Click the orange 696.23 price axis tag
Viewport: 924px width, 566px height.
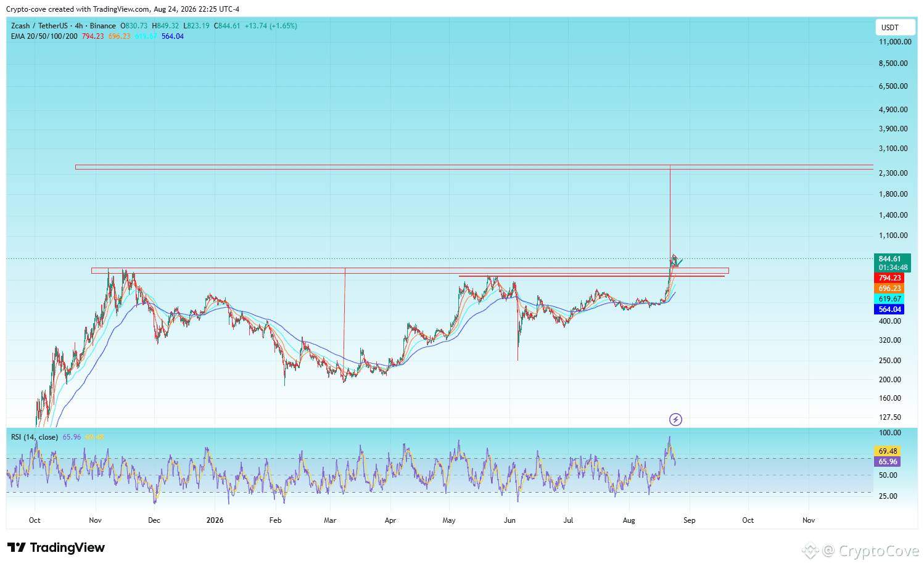click(x=889, y=289)
